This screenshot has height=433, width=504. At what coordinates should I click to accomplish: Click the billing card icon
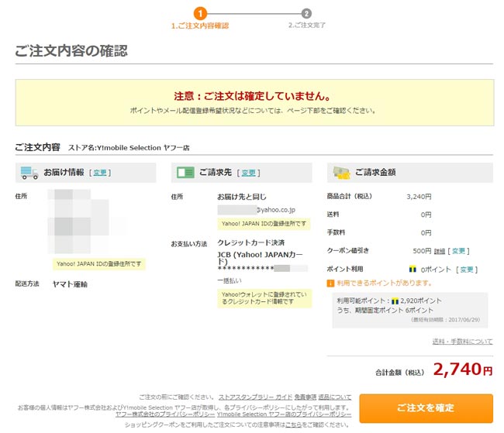click(x=185, y=173)
